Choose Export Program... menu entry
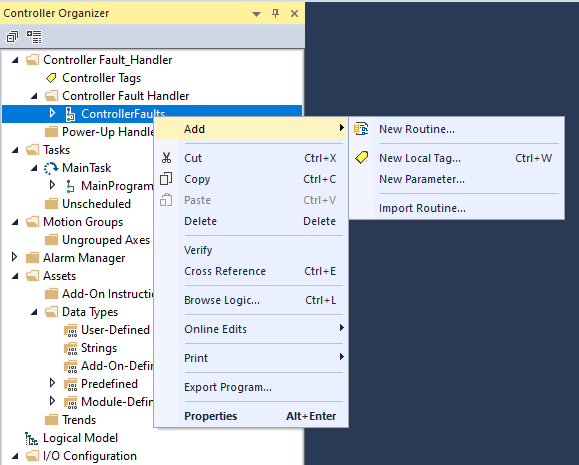This screenshot has width=579, height=465. click(251, 387)
